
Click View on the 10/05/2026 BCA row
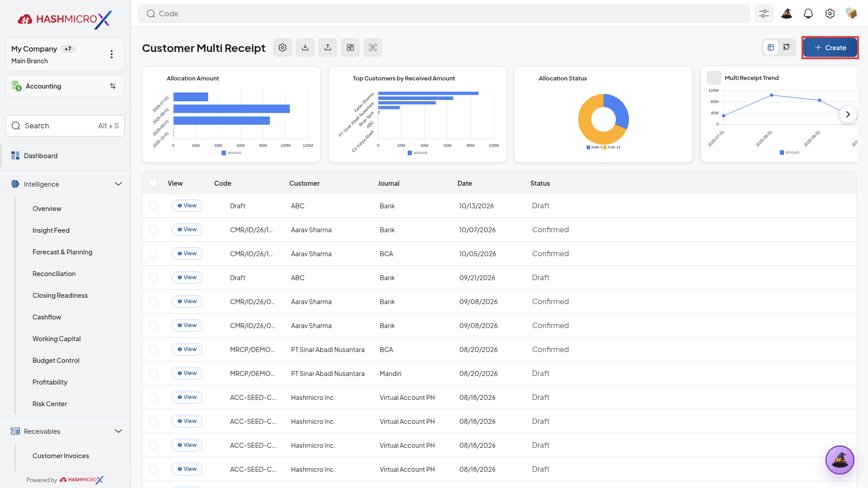[187, 253]
